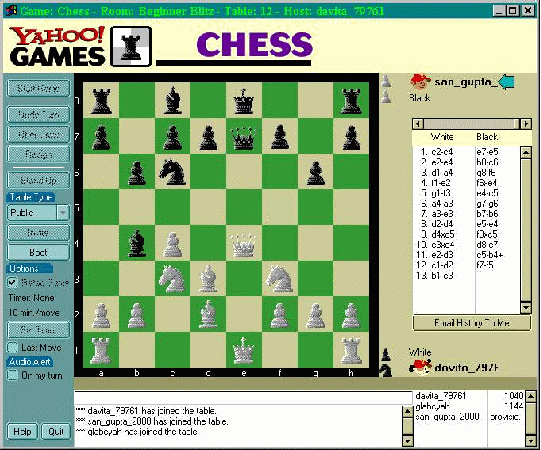Click the Yahoo Games rook logo icon
541x450 pixels.
pyautogui.click(x=131, y=47)
